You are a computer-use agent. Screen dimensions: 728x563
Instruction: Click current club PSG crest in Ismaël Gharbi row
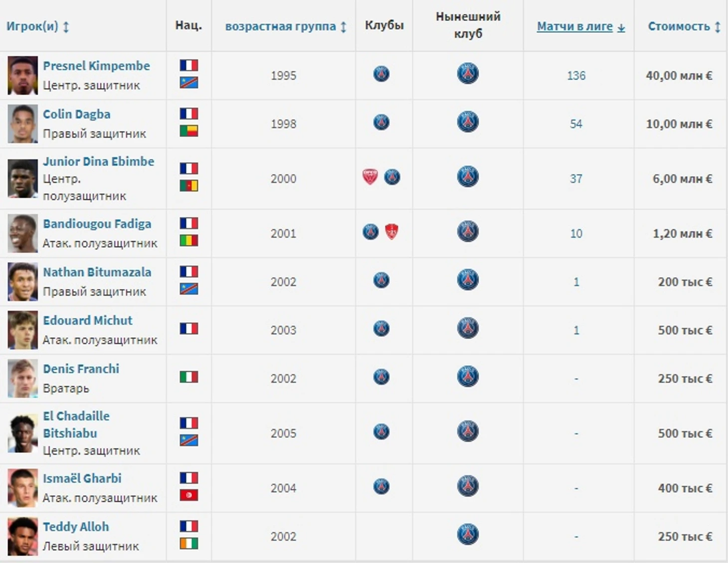468,486
